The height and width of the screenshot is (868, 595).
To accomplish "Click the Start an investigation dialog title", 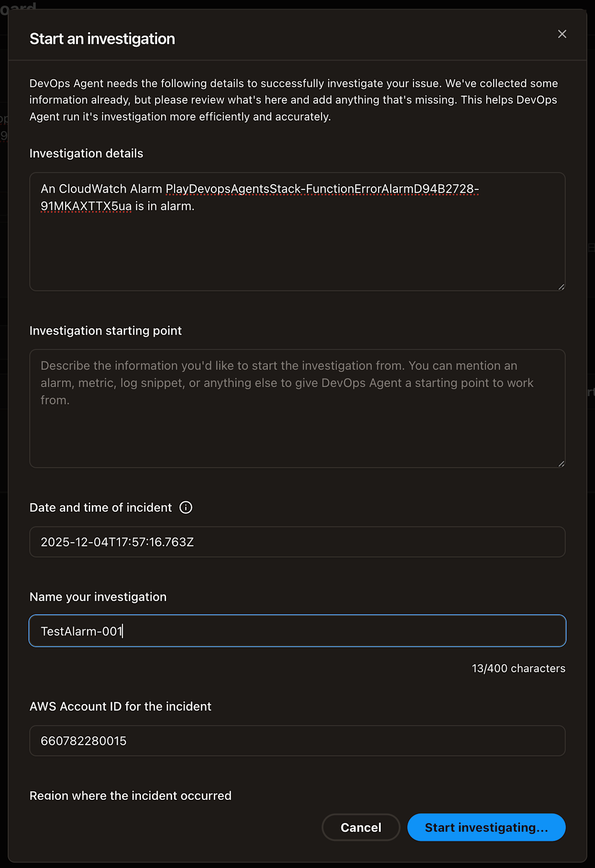I will click(x=102, y=39).
